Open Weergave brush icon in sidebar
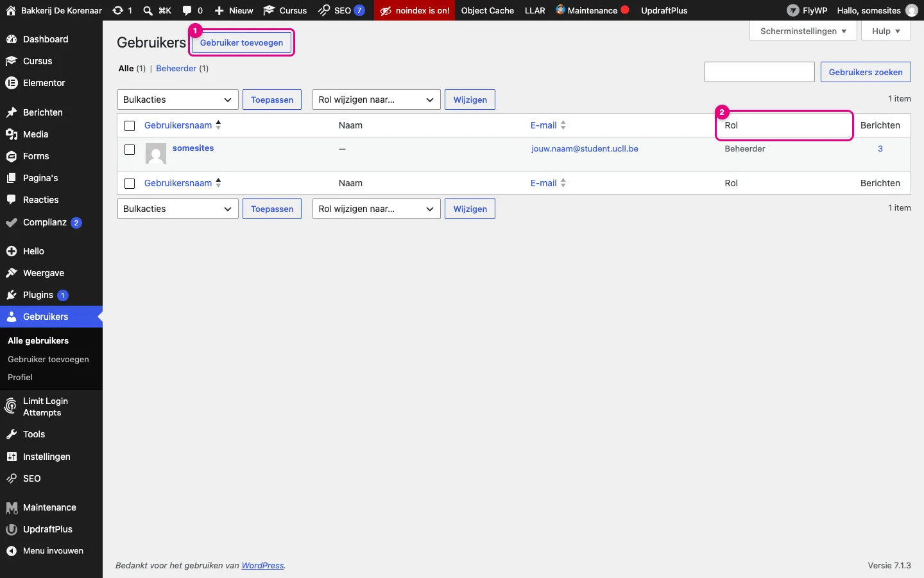 (x=12, y=273)
